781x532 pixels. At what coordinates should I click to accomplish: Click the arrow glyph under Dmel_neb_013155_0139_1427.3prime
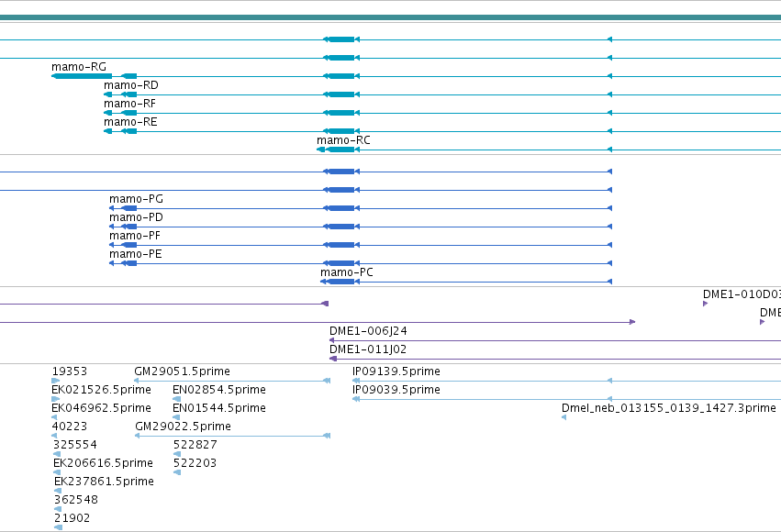563,417
